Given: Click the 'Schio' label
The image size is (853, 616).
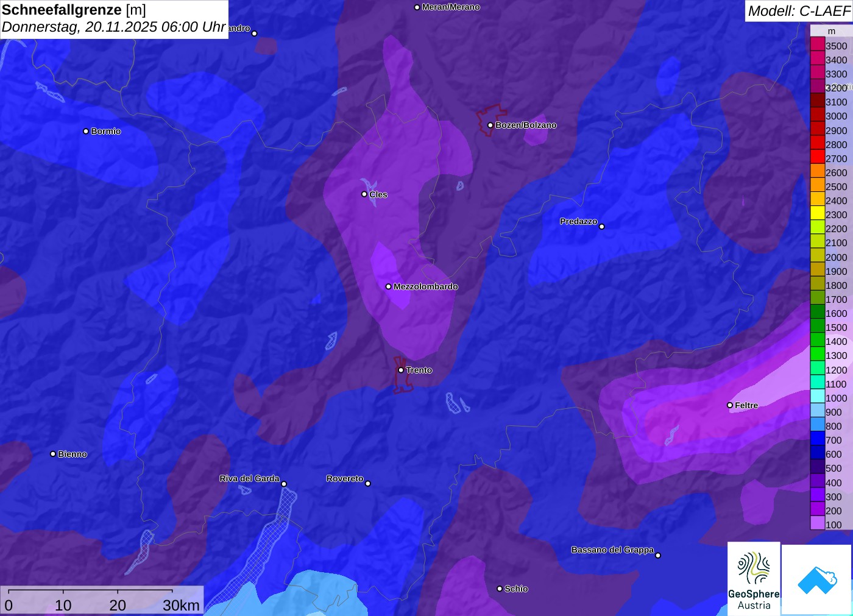Looking at the screenshot, I should coord(516,589).
